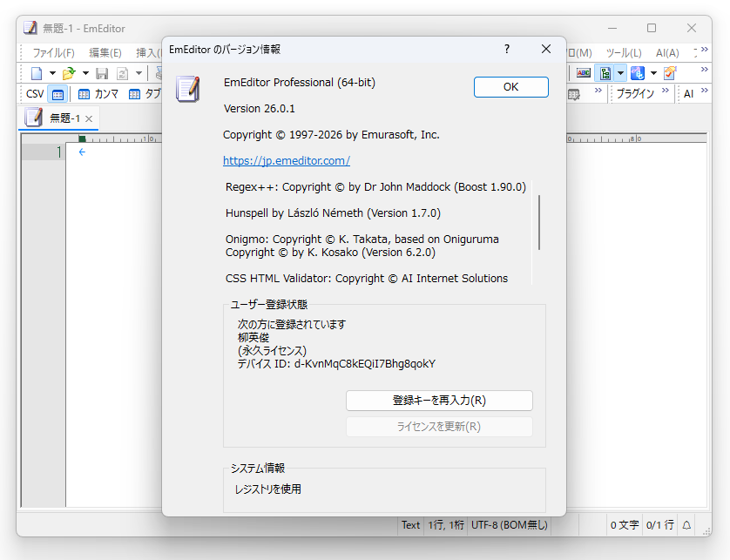Toggle タブ separated mode

[x=145, y=93]
